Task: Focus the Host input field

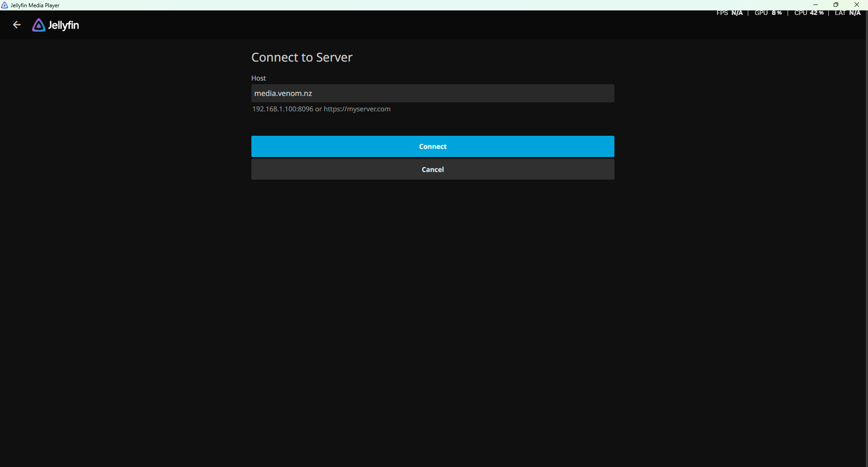Action: coord(452,93)
